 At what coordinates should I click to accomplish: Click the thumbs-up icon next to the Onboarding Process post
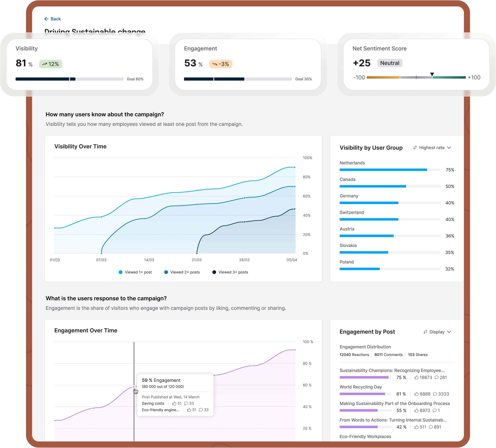click(x=417, y=410)
